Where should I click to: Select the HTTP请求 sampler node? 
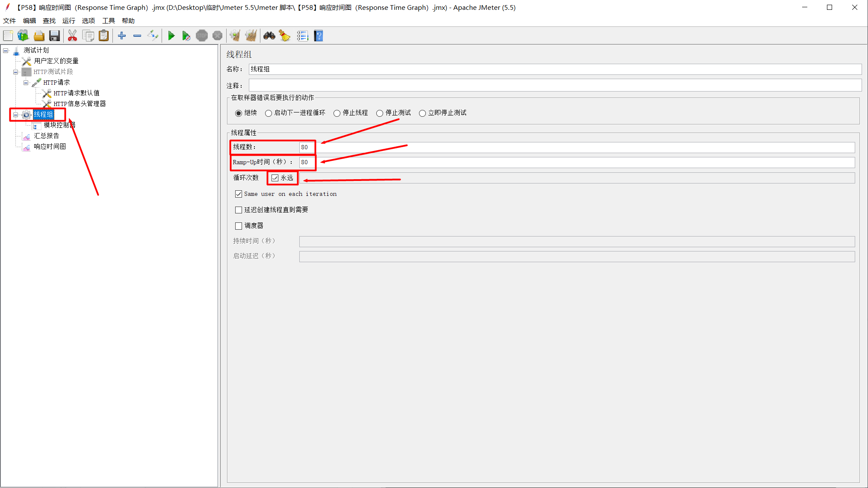pyautogui.click(x=56, y=83)
